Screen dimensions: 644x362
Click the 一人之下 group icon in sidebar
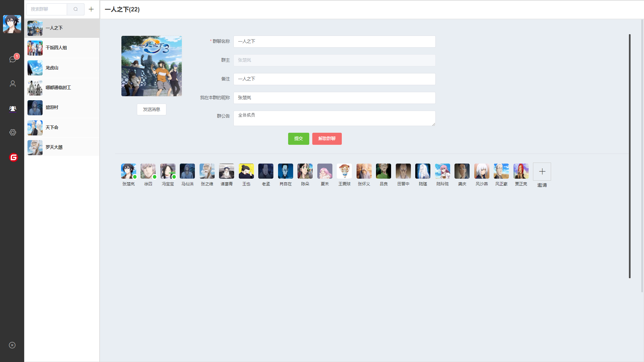35,28
